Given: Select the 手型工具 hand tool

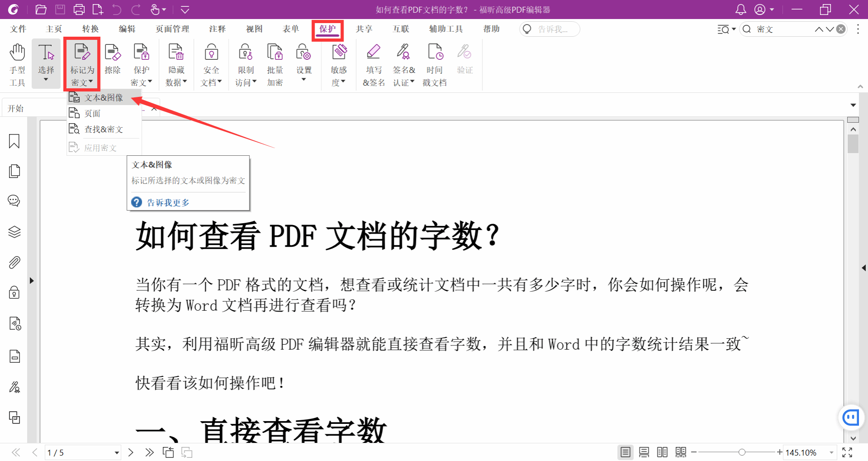Looking at the screenshot, I should click(x=17, y=63).
